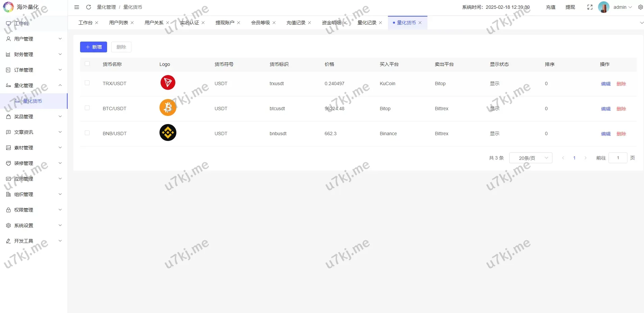644x313 pixels.
Task: Switch to the 充值记录 tab
Action: 296,23
